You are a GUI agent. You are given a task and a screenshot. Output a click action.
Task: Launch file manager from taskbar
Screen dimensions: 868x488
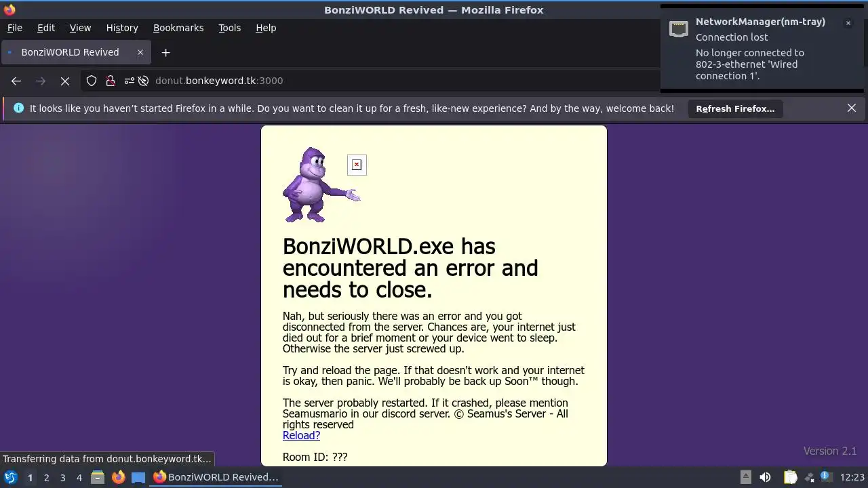point(98,477)
